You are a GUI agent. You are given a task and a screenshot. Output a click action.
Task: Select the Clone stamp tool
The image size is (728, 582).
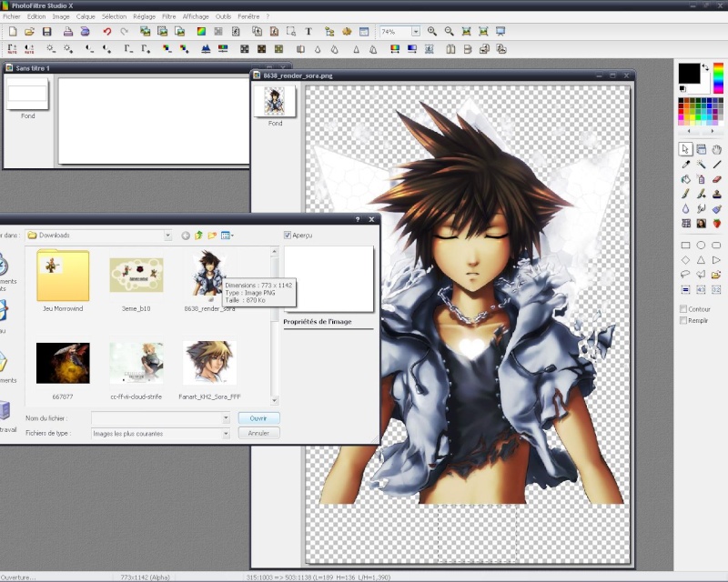[x=717, y=194]
